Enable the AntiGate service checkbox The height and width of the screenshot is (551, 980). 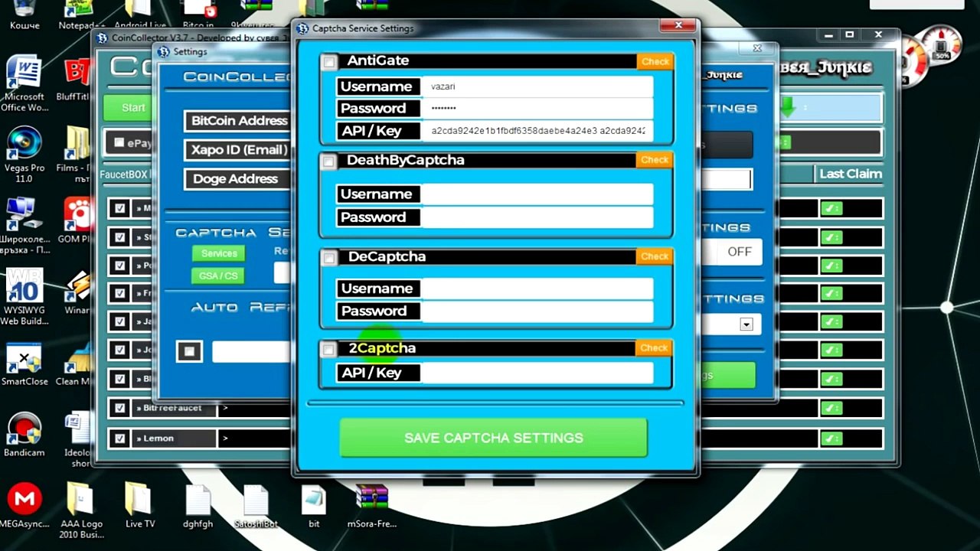(328, 62)
